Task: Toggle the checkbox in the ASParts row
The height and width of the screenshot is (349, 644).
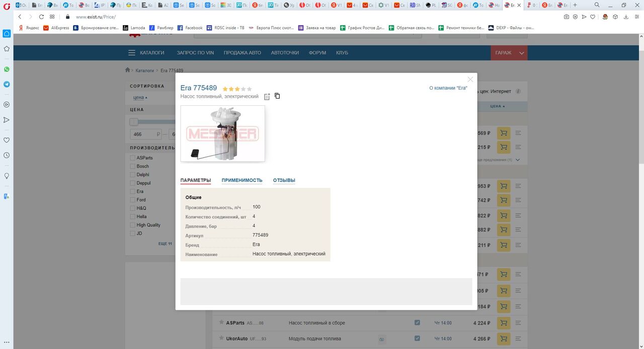Action: 417,322
